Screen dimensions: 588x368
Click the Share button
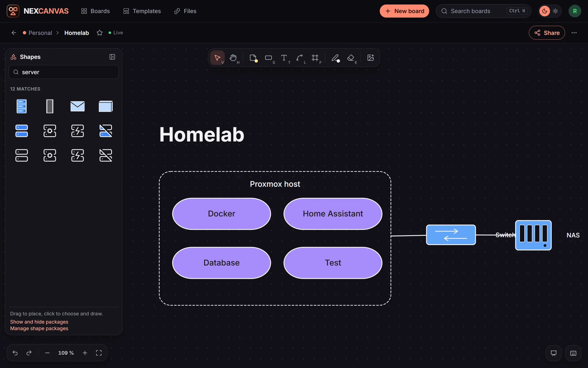pyautogui.click(x=547, y=33)
